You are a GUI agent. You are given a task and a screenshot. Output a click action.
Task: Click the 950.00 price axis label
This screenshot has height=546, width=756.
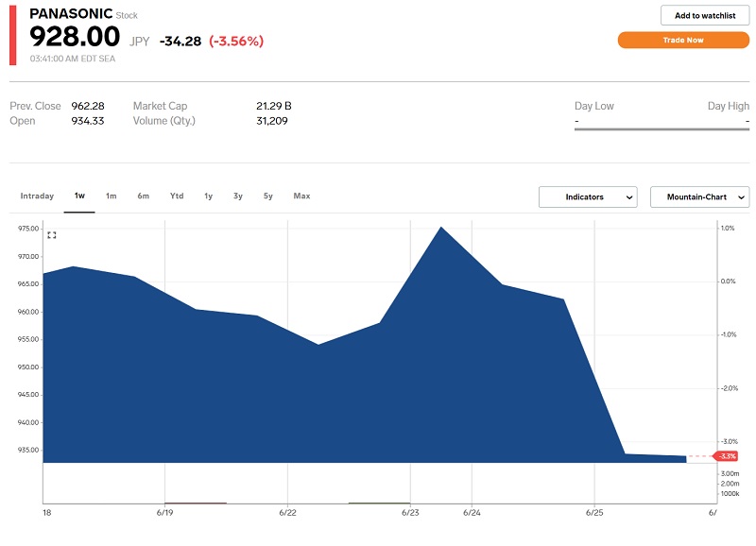[28, 367]
